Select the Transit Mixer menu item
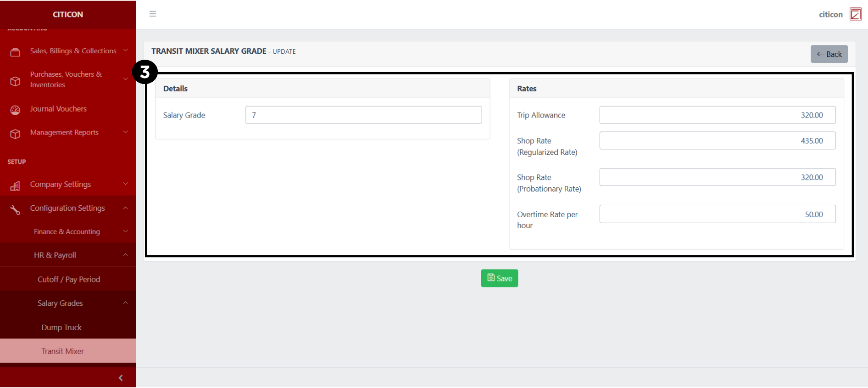The image size is (868, 388). coord(63,351)
